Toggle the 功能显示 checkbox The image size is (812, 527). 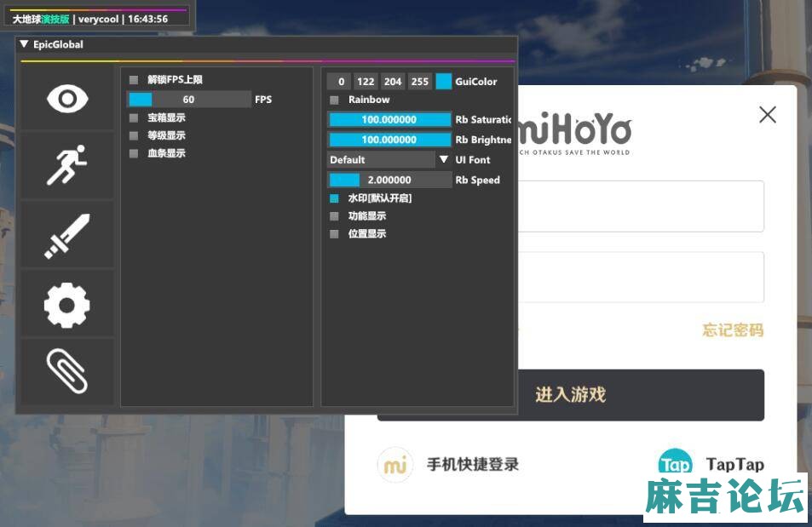coord(335,216)
